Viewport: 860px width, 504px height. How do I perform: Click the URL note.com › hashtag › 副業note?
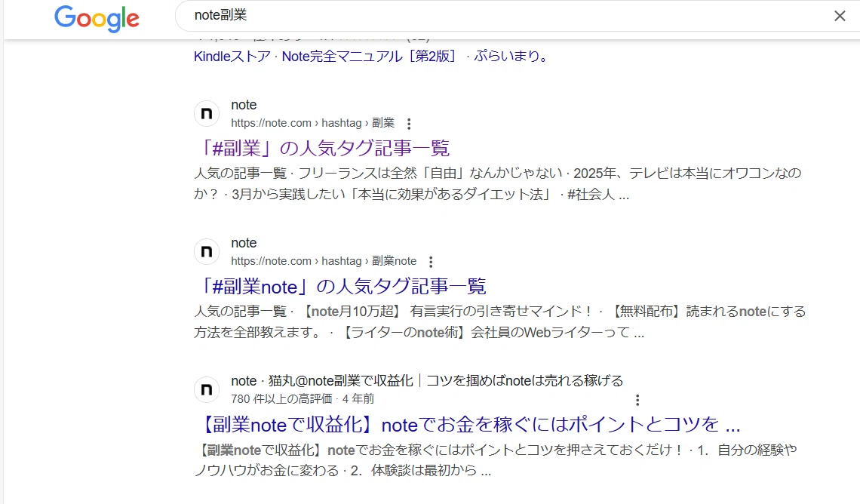(324, 261)
